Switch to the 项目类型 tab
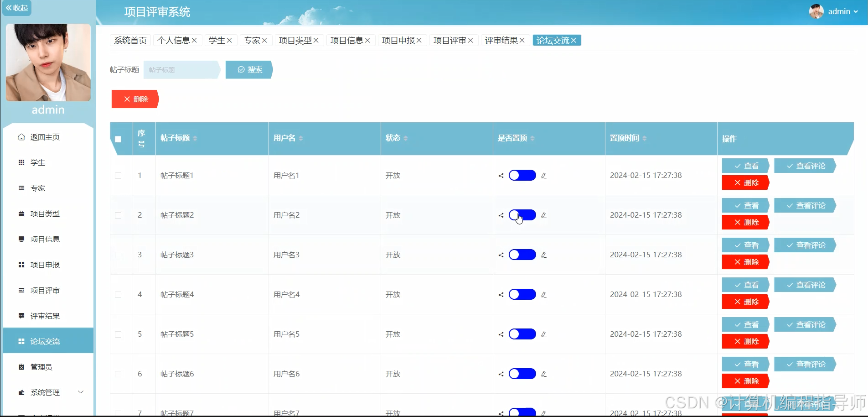Viewport: 868px width, 417px height. coord(295,41)
